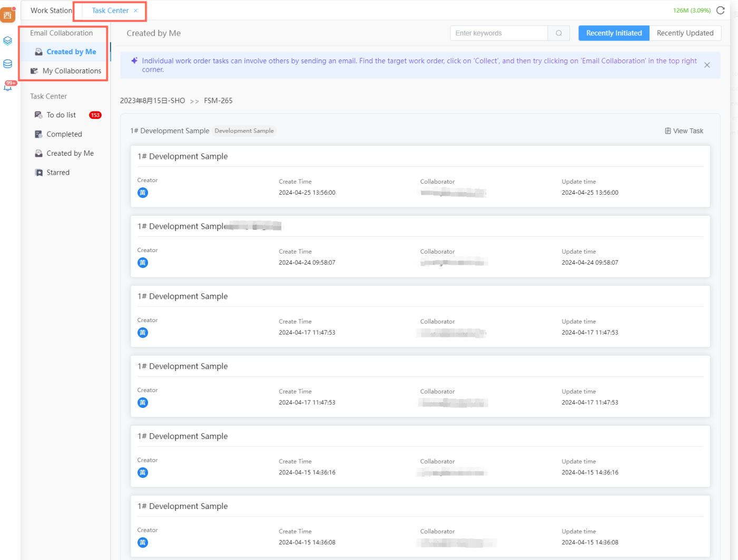Switch to the Work Station tab
The width and height of the screenshot is (738, 560).
pos(51,11)
